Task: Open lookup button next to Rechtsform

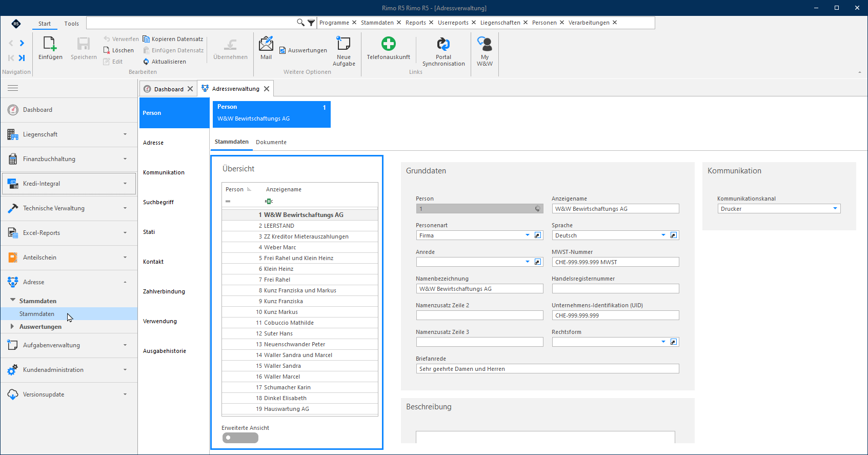Action: point(674,342)
